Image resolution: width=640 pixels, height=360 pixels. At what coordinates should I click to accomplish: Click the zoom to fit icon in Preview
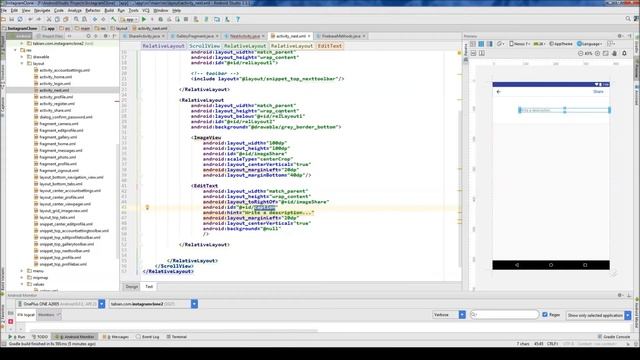606,53
